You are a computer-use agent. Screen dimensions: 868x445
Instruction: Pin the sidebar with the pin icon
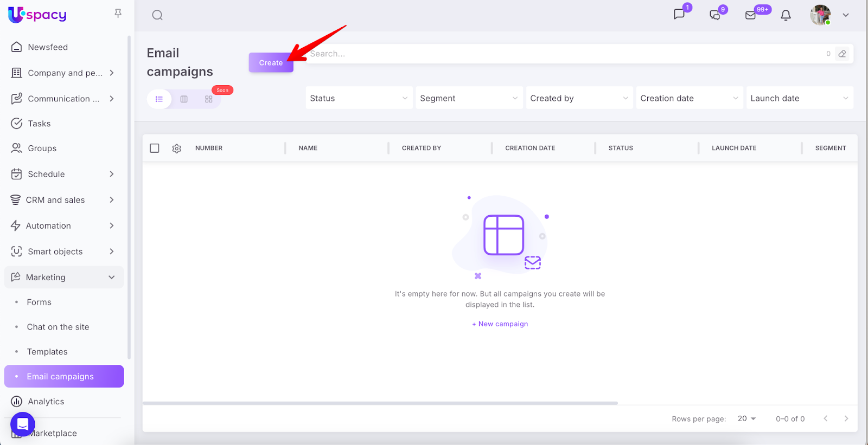pos(118,14)
